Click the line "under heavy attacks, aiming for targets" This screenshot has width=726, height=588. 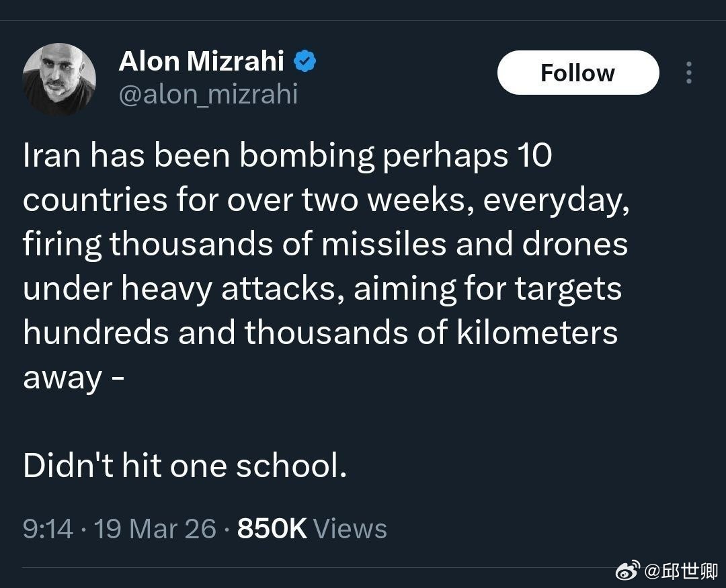click(322, 288)
